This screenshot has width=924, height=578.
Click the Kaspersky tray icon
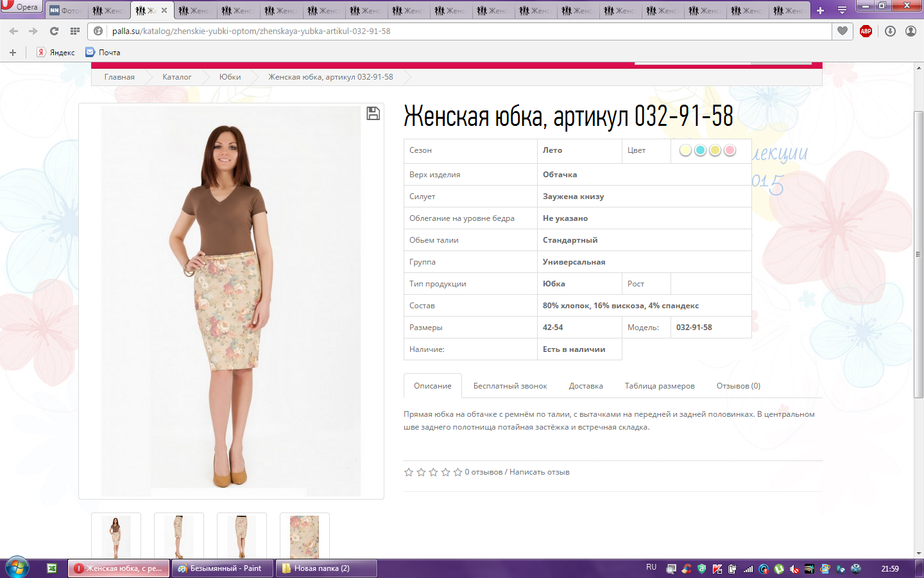click(x=717, y=568)
